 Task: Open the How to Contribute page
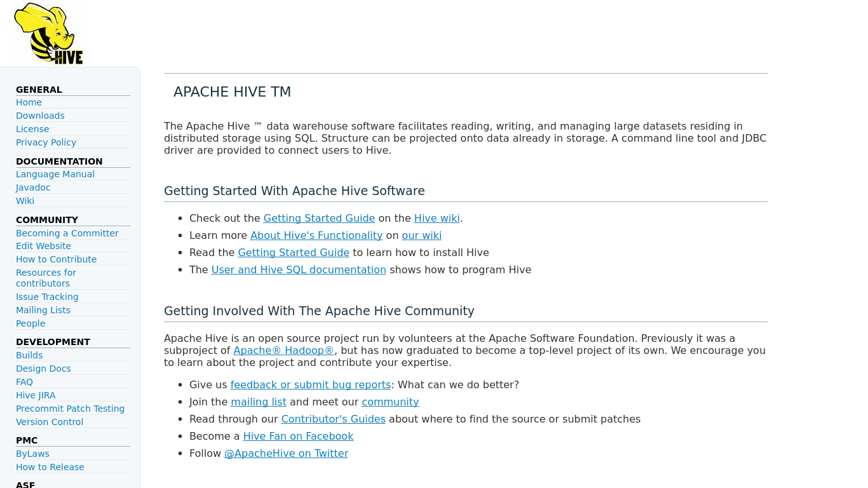(56, 259)
